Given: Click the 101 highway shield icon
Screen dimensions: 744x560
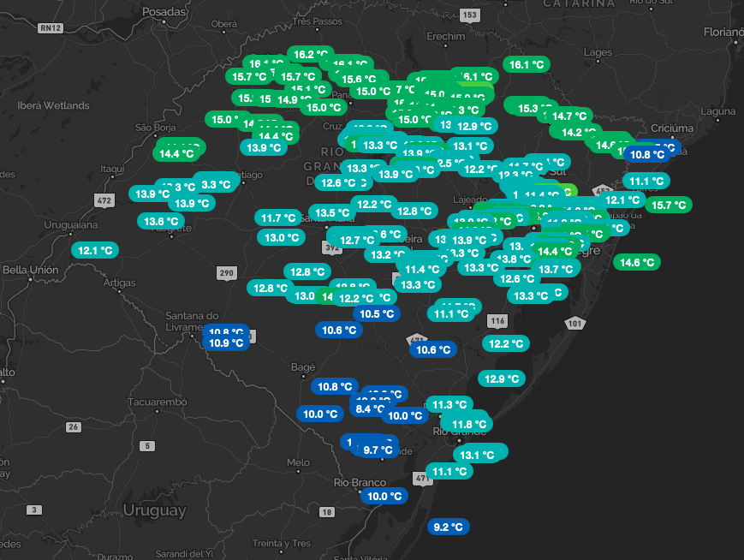Looking at the screenshot, I should pyautogui.click(x=574, y=323).
